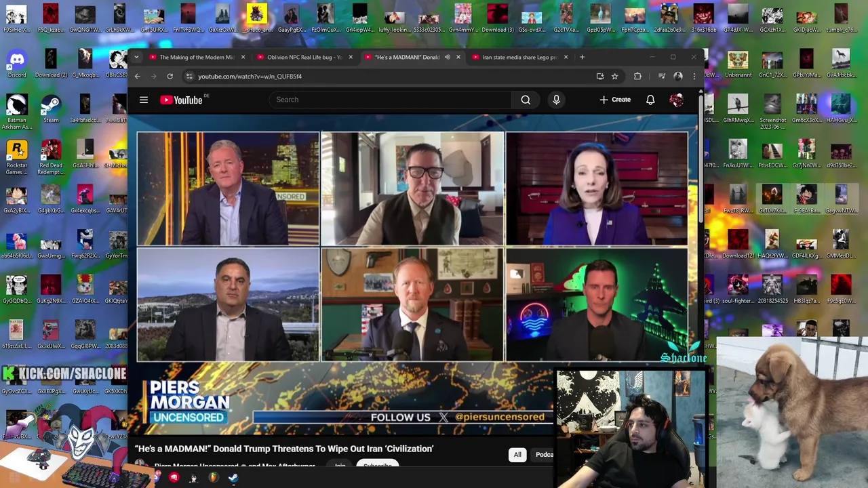Close the 'Iran state media share Lego' tab
This screenshot has height=488, width=868.
[x=566, y=58]
